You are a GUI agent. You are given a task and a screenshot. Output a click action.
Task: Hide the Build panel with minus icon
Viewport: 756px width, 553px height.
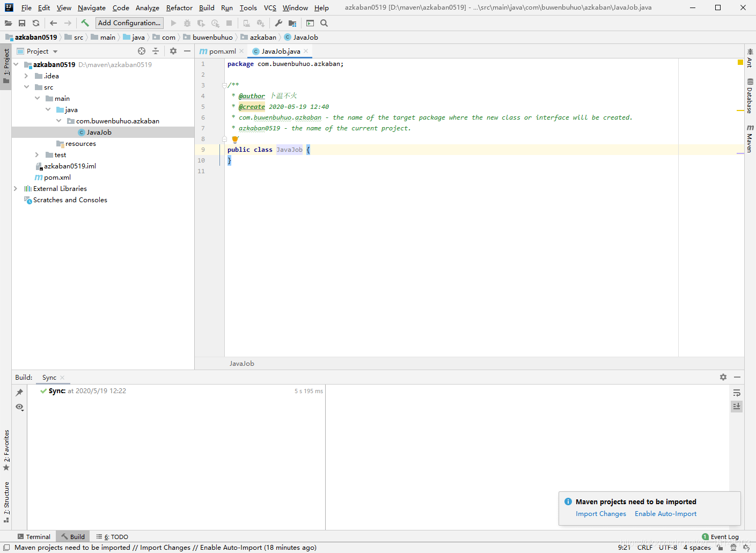point(737,377)
